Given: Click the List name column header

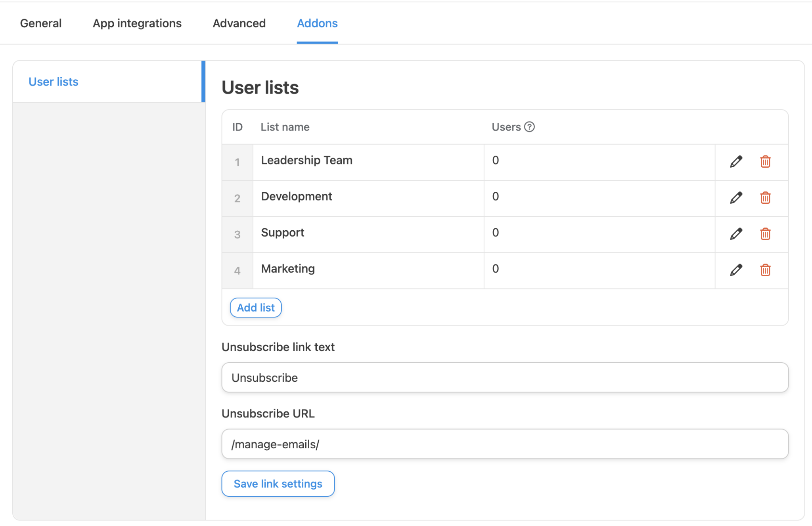Looking at the screenshot, I should [x=285, y=126].
